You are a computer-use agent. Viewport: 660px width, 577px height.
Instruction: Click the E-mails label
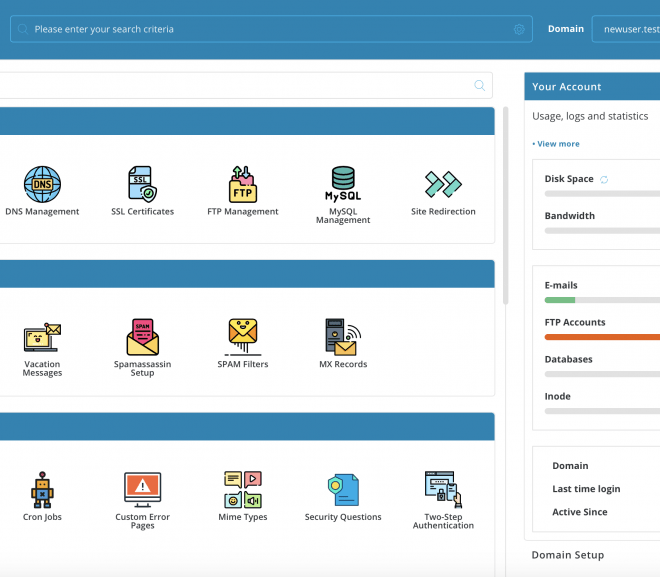561,285
